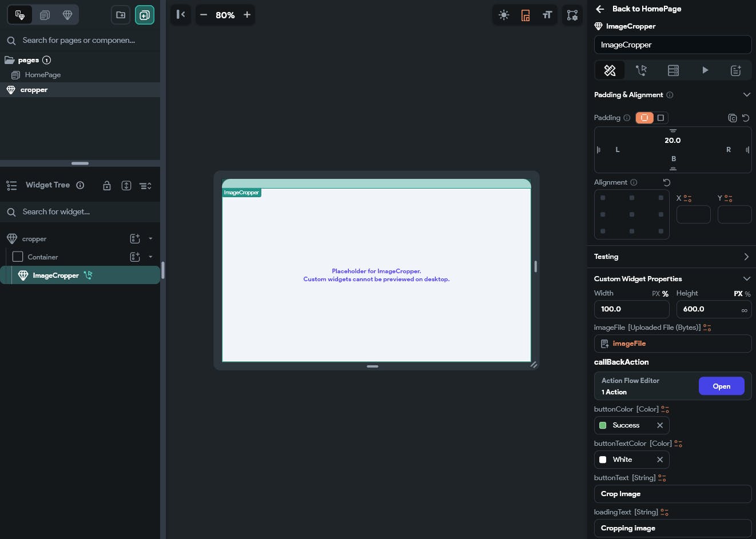This screenshot has height=539, width=756.
Task: Click the action icon beside ImageCropper row
Action: pos(88,276)
